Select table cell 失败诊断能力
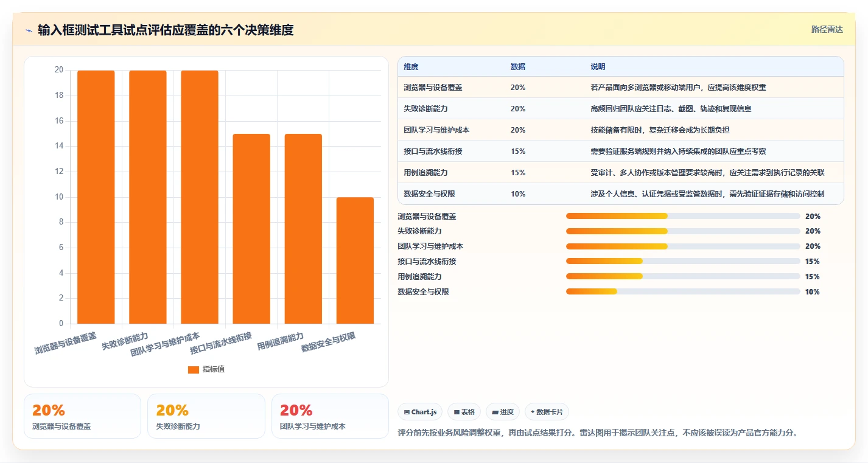Screen dimensions: 868x463 point(425,109)
